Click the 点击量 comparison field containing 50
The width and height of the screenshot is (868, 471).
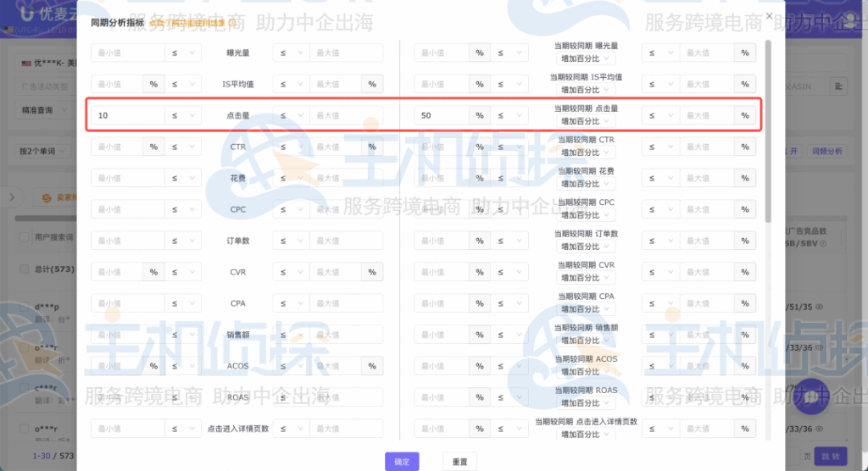441,115
